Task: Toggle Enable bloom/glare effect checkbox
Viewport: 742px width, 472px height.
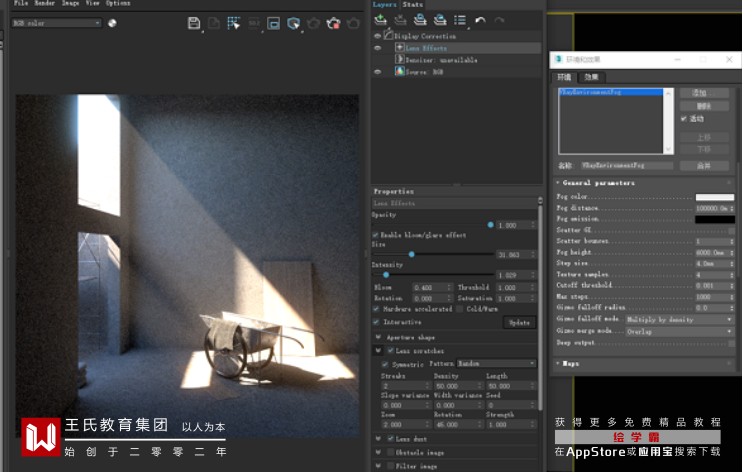Action: click(376, 235)
